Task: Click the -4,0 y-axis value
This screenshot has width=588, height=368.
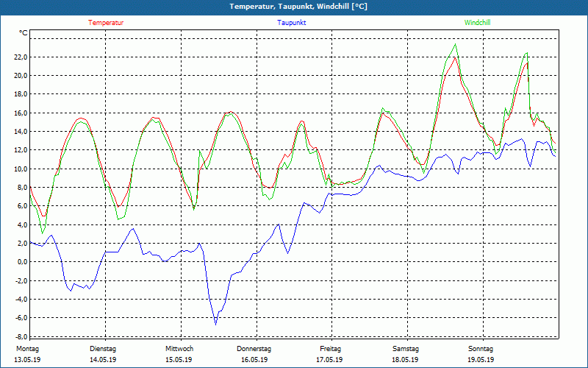Action: pos(21,300)
